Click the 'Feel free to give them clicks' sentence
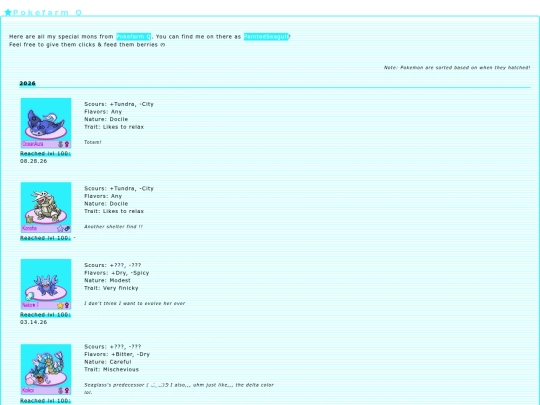The image size is (540, 405). (87, 45)
